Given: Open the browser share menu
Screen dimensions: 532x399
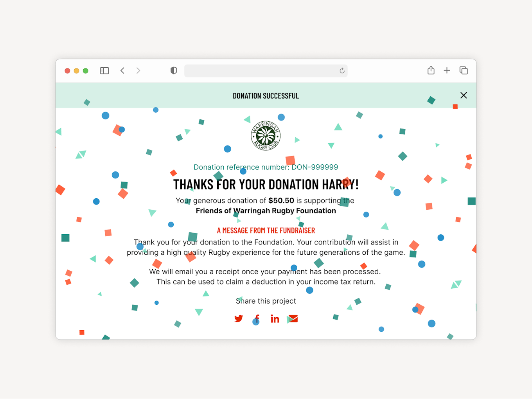Looking at the screenshot, I should click(431, 70).
